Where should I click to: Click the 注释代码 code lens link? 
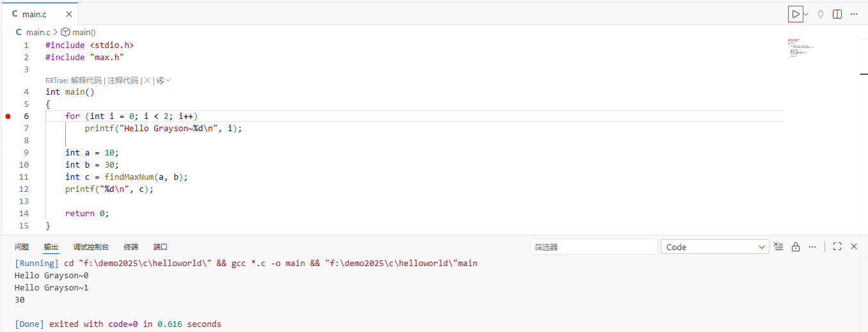point(123,81)
